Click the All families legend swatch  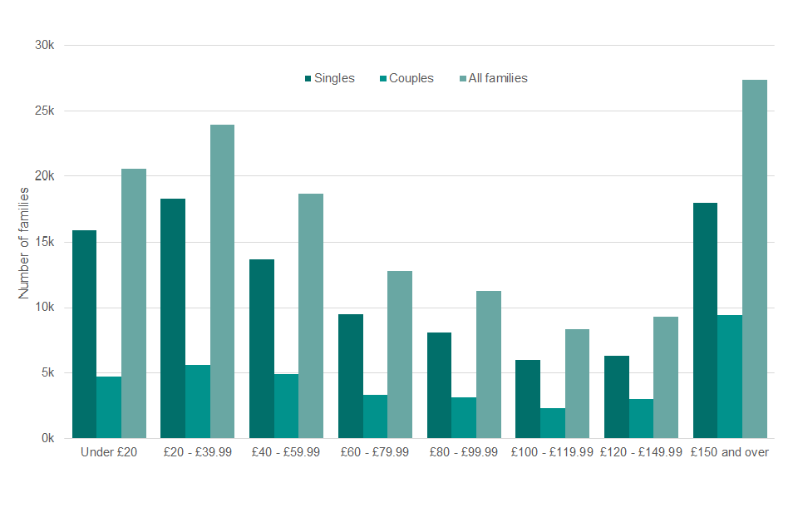462,79
